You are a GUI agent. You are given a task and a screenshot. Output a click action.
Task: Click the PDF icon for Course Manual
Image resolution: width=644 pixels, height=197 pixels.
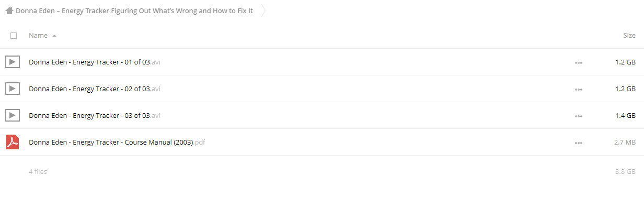13,142
